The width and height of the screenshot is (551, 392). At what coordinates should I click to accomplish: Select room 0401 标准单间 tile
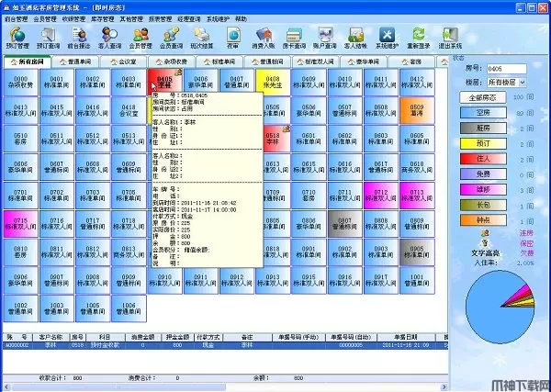[57, 83]
